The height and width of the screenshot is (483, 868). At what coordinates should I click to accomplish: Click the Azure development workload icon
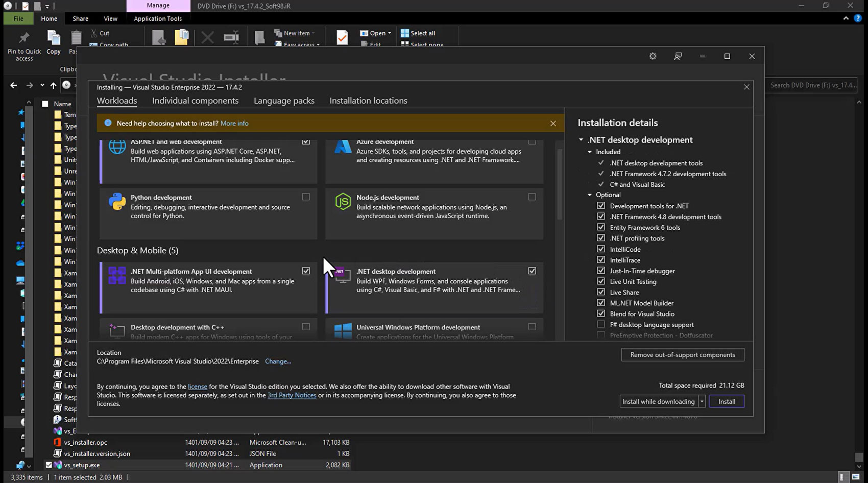coord(343,146)
